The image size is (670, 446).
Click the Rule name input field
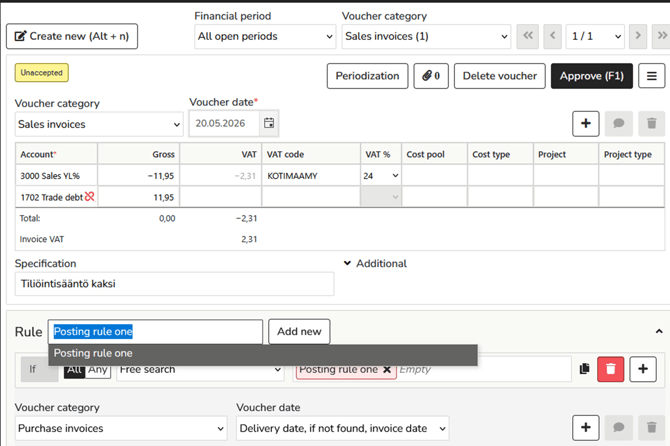155,332
